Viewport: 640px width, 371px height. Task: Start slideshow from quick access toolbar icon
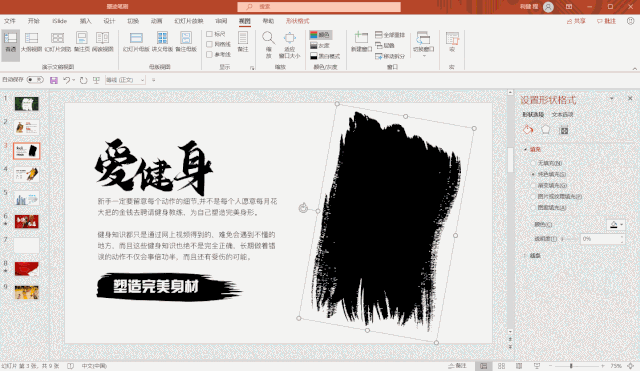coord(96,80)
